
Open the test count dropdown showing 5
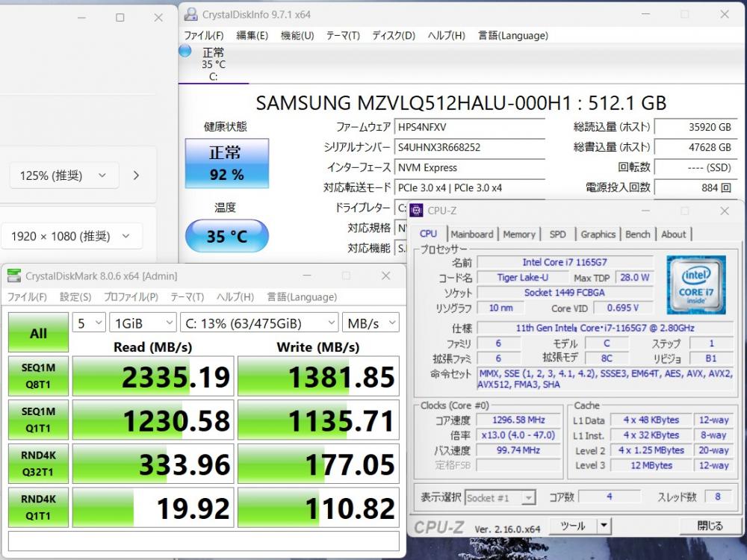pyautogui.click(x=88, y=323)
